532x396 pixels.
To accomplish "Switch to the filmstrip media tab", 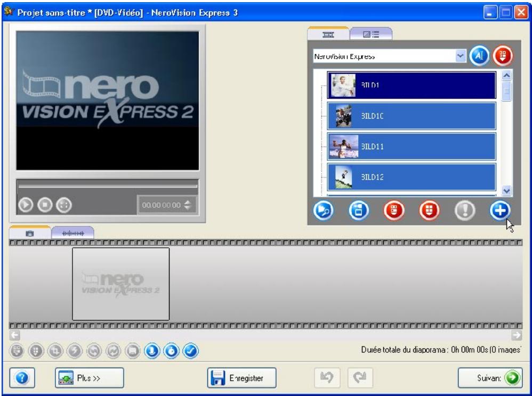I will coord(328,34).
